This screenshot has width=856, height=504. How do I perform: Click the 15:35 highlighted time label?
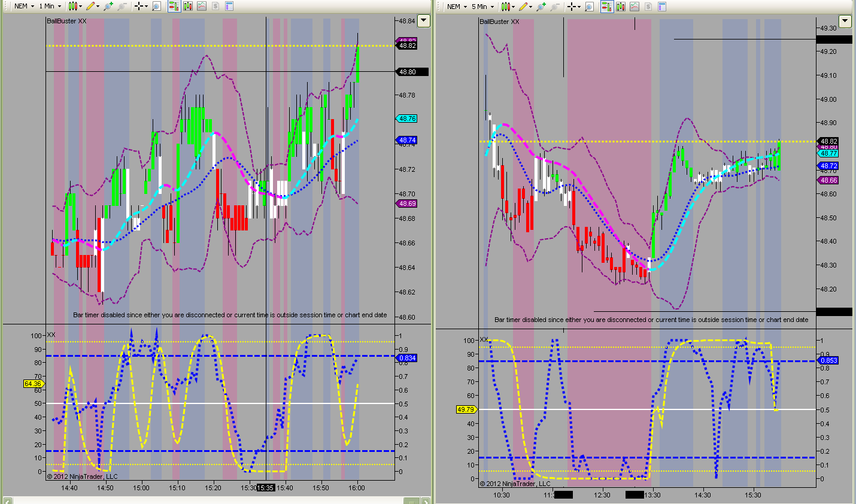coord(266,488)
